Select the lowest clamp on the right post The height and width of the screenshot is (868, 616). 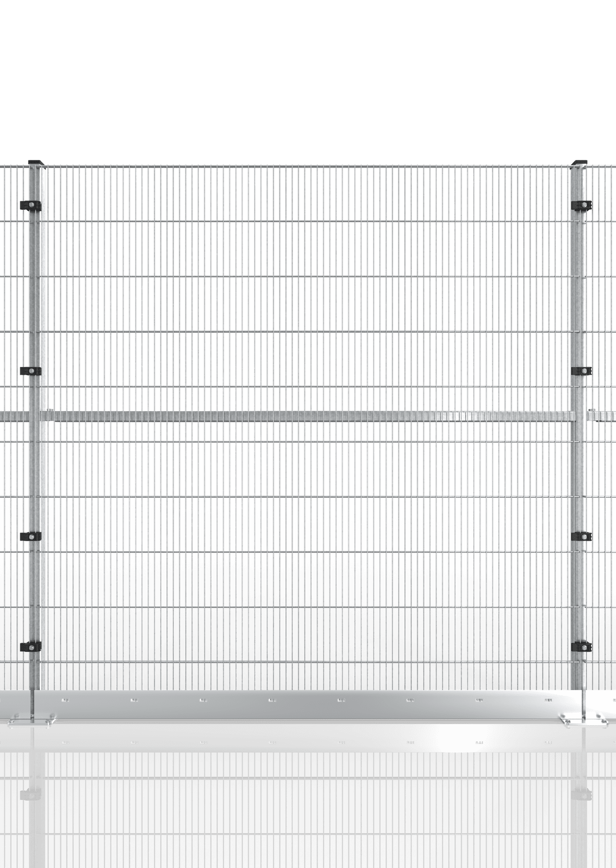pyautogui.click(x=581, y=647)
